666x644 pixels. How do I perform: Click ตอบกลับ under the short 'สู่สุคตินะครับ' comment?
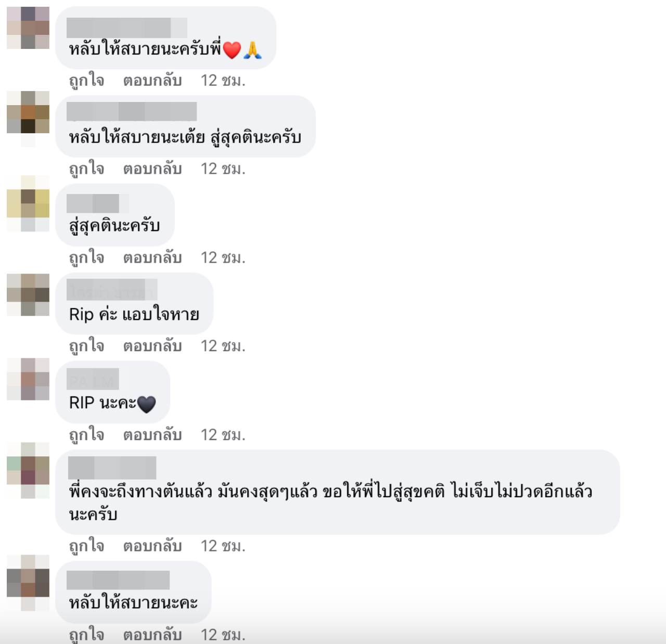[152, 258]
